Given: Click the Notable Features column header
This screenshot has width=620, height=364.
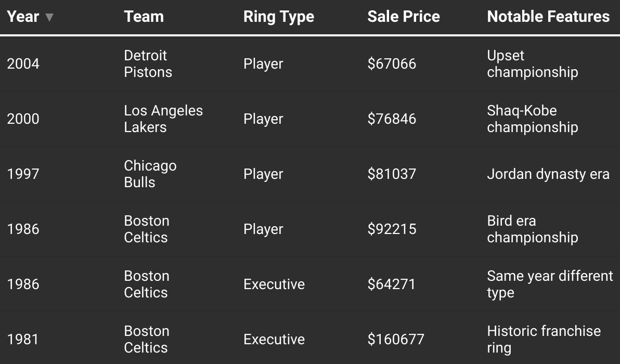Looking at the screenshot, I should (548, 17).
